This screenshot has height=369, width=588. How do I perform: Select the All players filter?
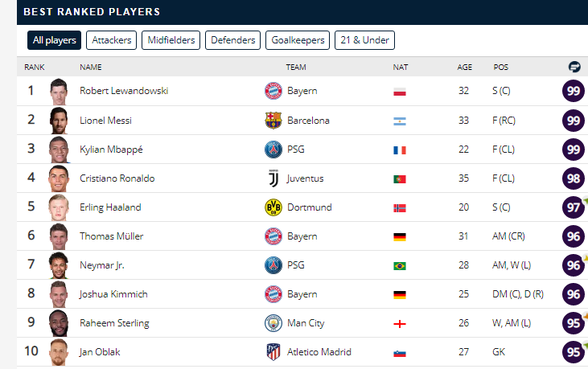click(x=55, y=40)
